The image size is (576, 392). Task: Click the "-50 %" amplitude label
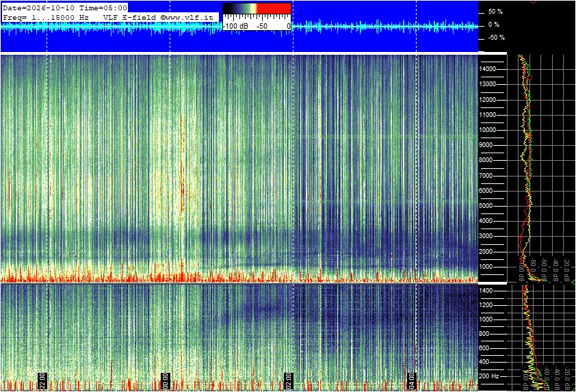pyautogui.click(x=496, y=38)
